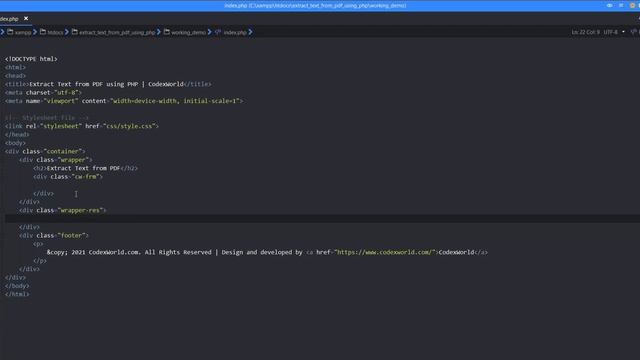The image size is (640, 360).
Task: Click the title tag line text
Action: (x=108, y=84)
